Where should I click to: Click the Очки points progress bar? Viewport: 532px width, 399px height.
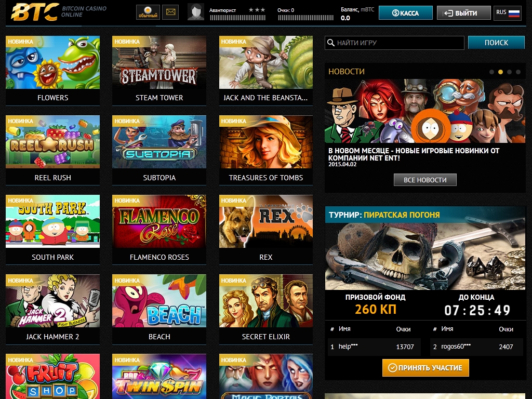coord(305,18)
